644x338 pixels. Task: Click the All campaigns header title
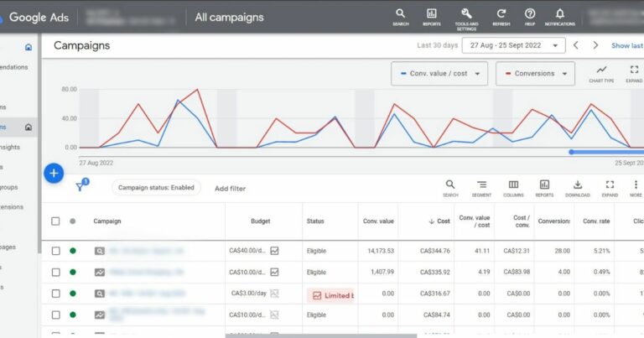pos(229,18)
